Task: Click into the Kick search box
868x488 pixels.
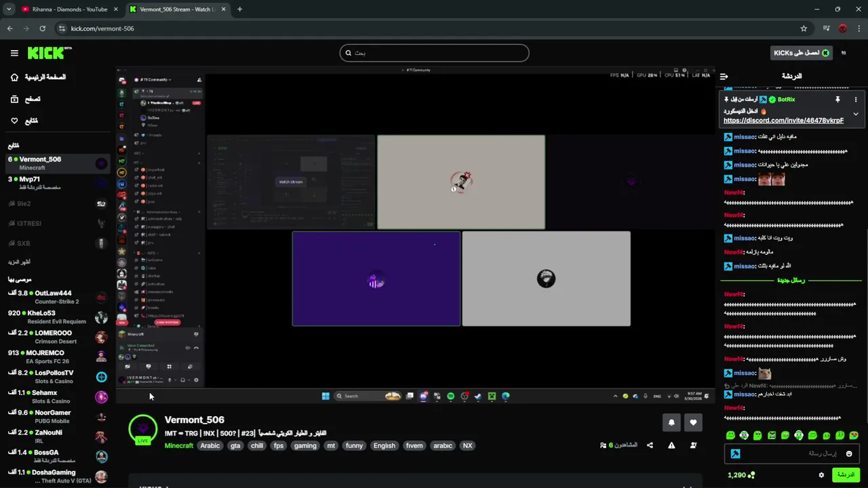Action: 434,53
